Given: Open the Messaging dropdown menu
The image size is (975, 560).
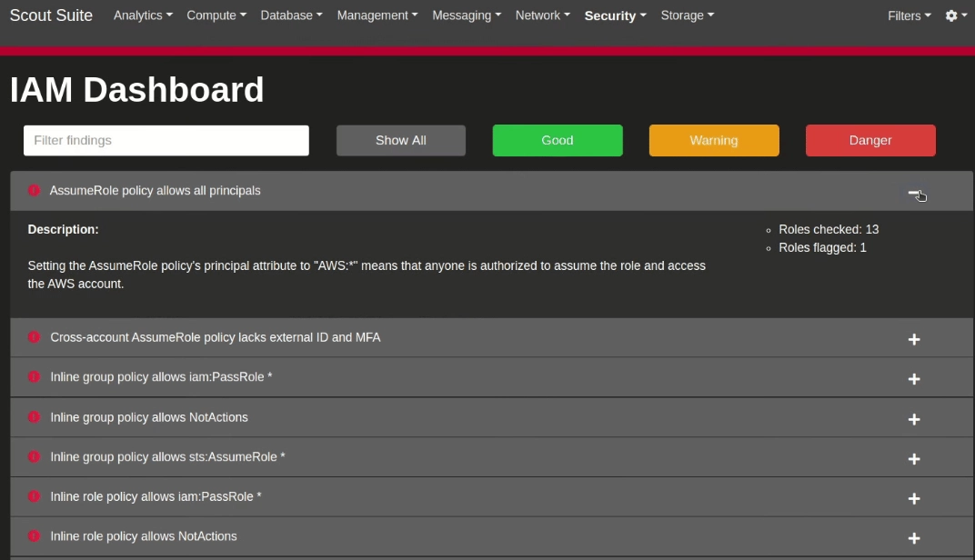Looking at the screenshot, I should (x=467, y=15).
